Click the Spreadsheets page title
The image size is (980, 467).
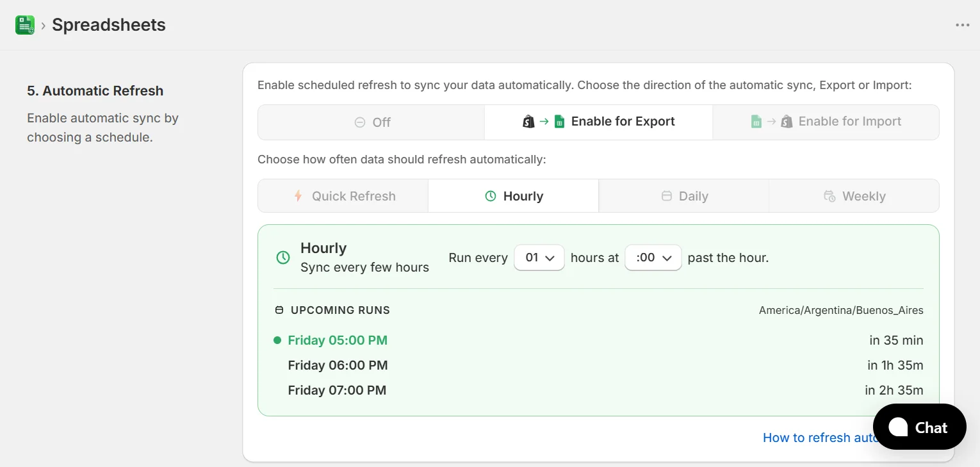[109, 25]
